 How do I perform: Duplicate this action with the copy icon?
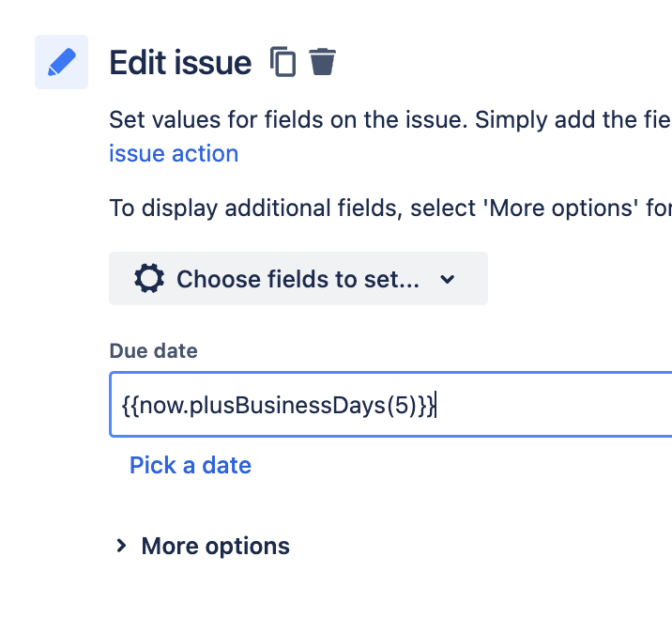tap(283, 62)
